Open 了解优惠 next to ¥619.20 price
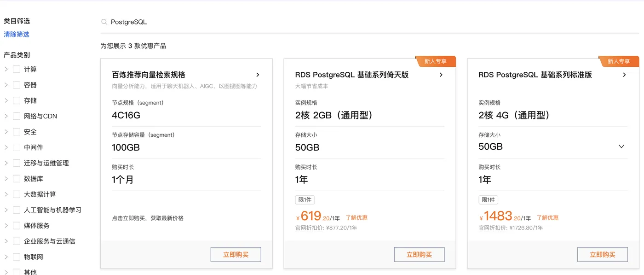The height and width of the screenshot is (275, 644). (x=357, y=217)
